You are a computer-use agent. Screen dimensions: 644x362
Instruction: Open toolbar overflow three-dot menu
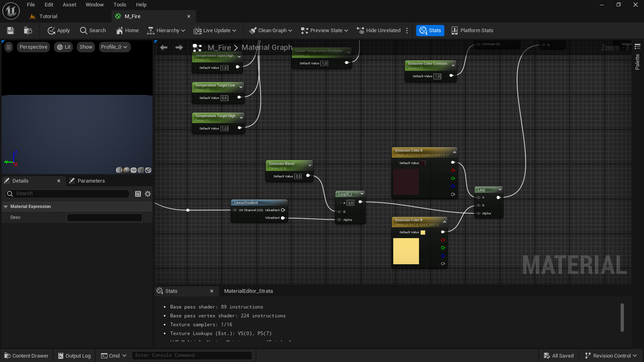pos(407,31)
